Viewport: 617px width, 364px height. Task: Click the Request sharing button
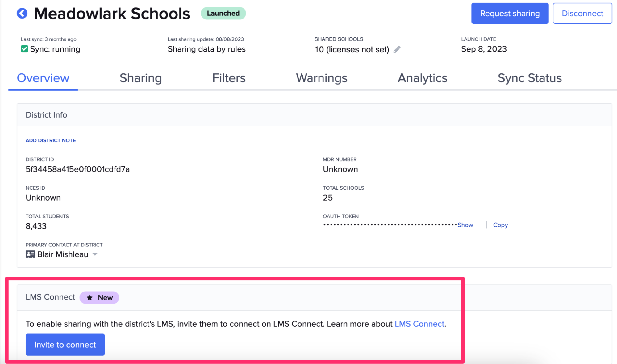click(510, 13)
